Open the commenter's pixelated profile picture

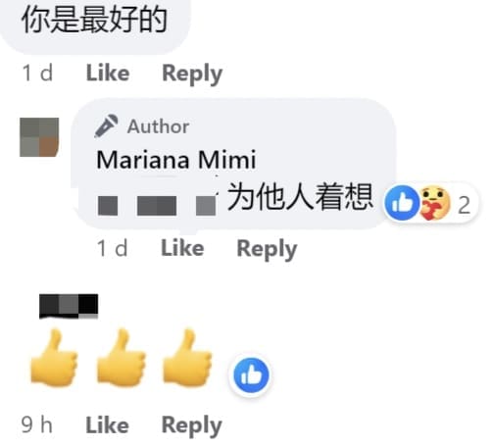(39, 137)
